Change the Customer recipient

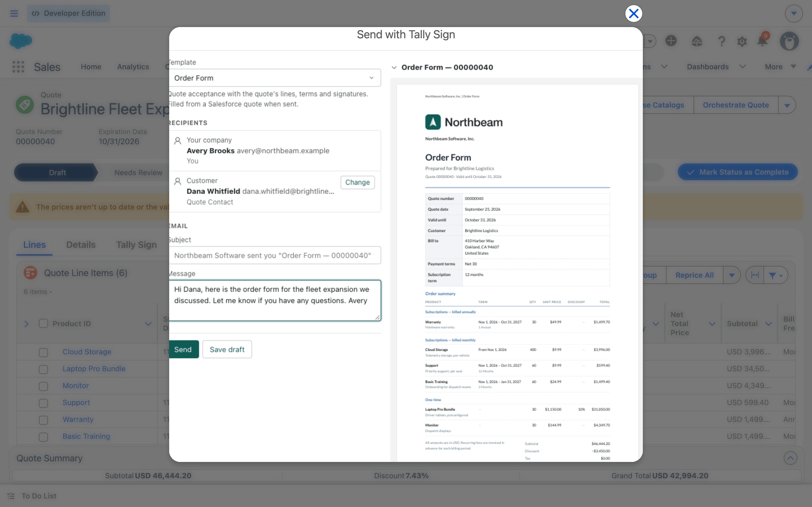(x=357, y=182)
